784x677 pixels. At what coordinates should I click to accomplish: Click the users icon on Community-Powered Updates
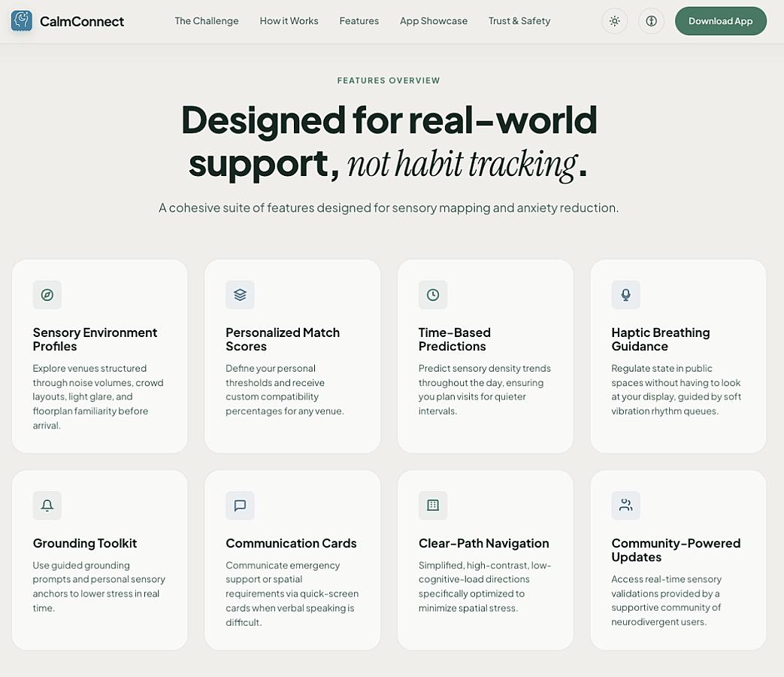point(625,505)
